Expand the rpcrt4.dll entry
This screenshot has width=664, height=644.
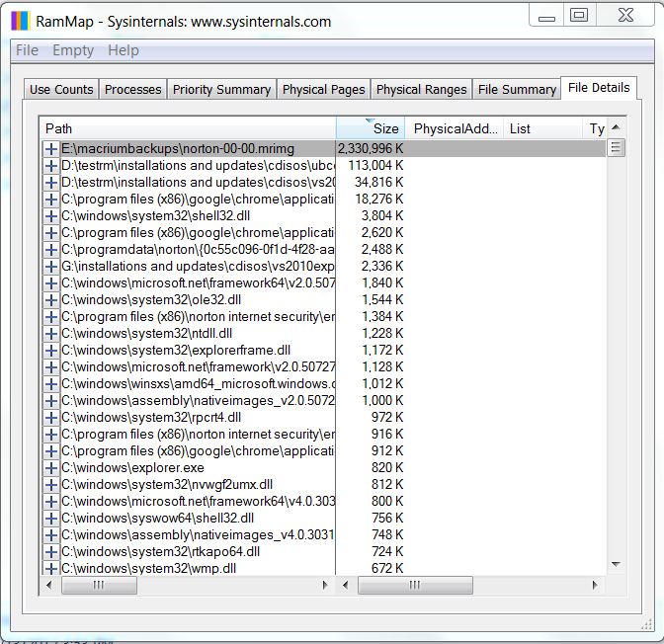click(51, 418)
